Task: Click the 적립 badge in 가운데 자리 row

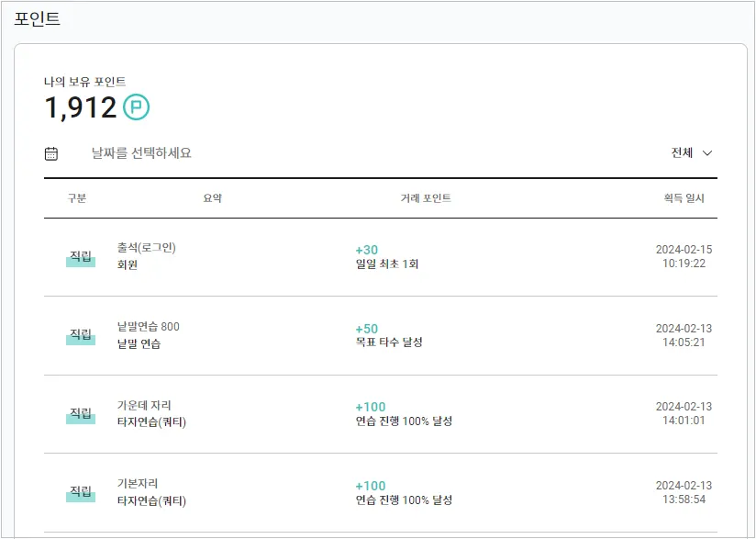Action: (x=81, y=414)
